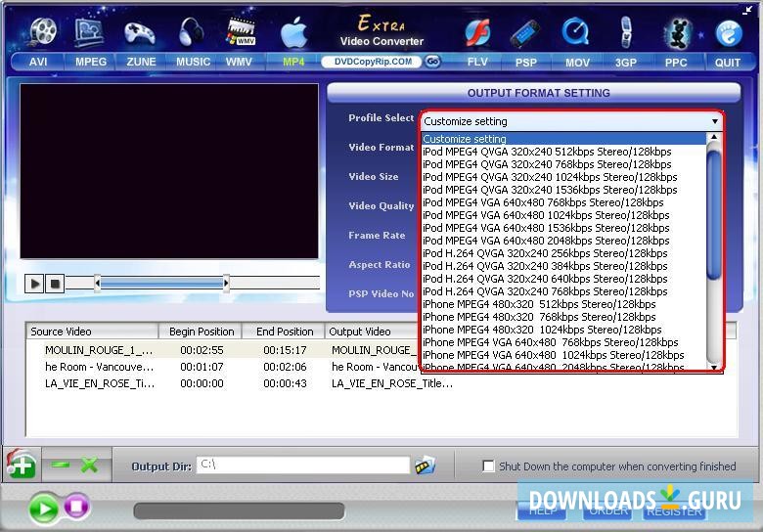Click the Go button beside DVDCopyRip.COM
763x532 pixels.
[432, 62]
